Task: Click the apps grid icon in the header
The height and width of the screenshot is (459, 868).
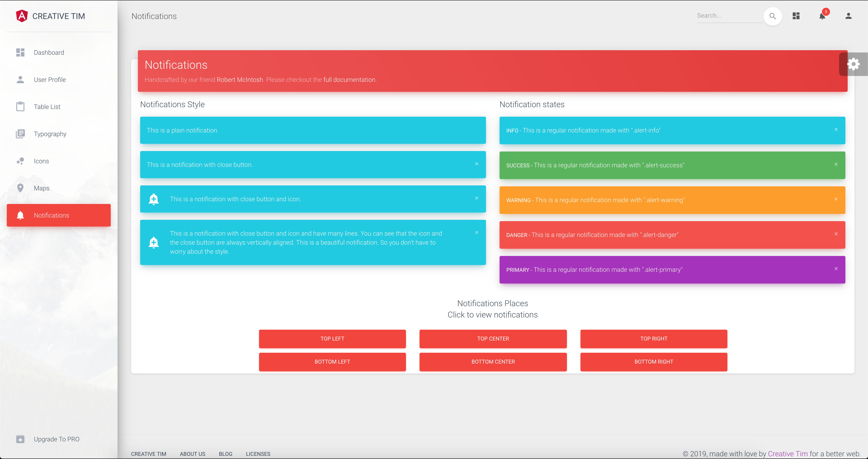Action: (x=796, y=16)
